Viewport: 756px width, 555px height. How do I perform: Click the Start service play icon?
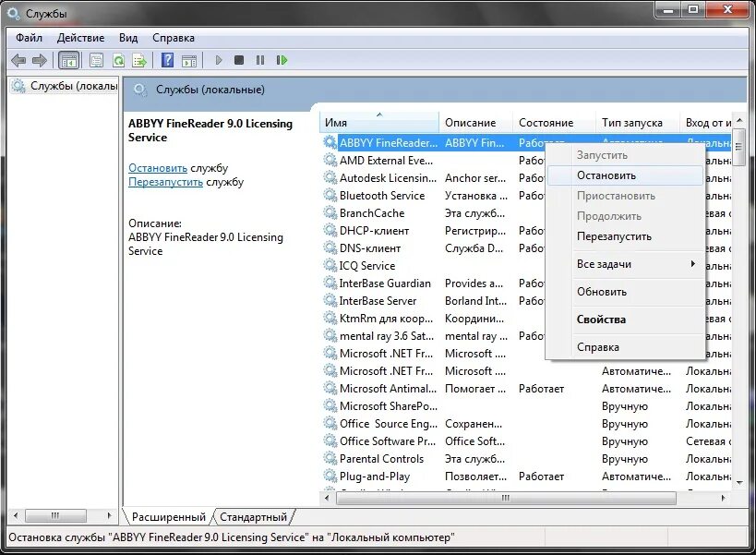click(x=219, y=60)
